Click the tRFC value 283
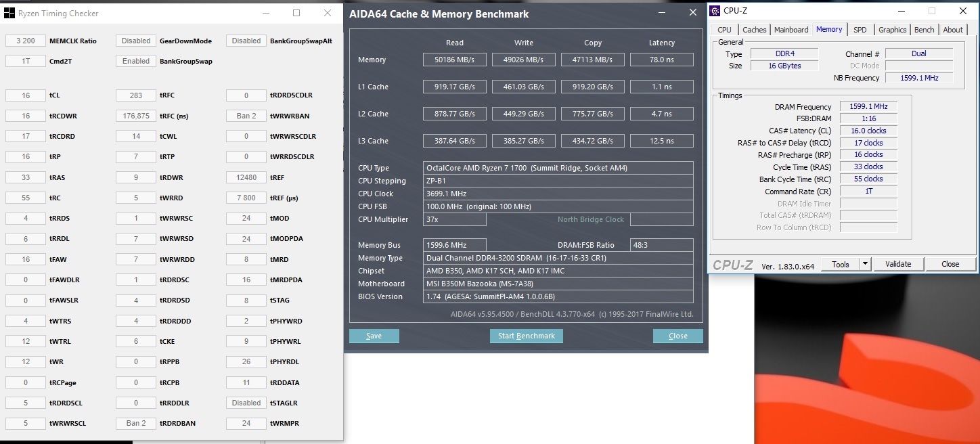 (136, 95)
